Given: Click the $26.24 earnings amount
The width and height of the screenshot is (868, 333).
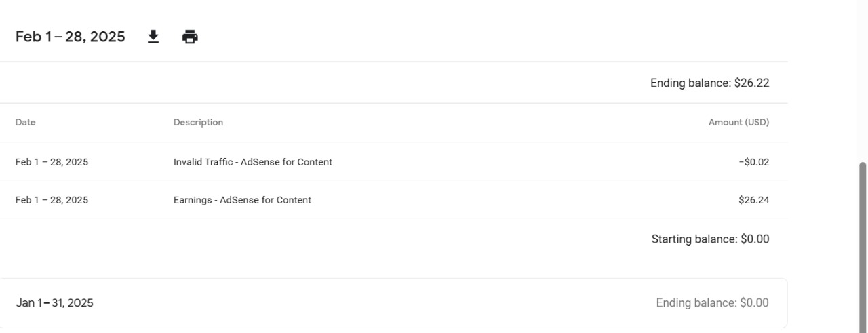Looking at the screenshot, I should 754,200.
